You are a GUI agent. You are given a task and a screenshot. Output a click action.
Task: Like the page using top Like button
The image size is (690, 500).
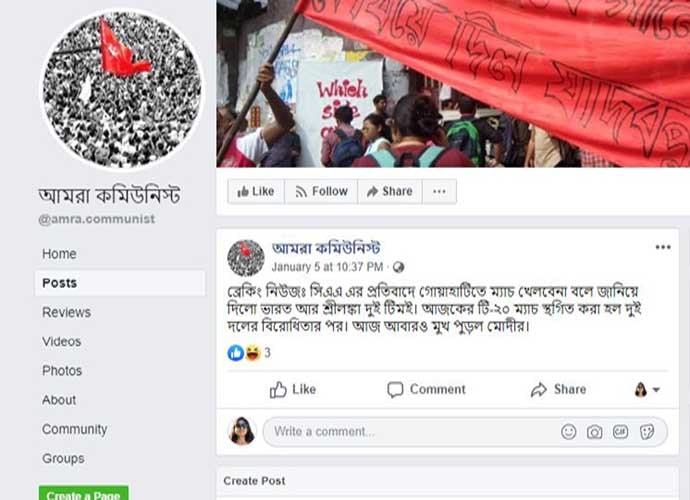256,191
